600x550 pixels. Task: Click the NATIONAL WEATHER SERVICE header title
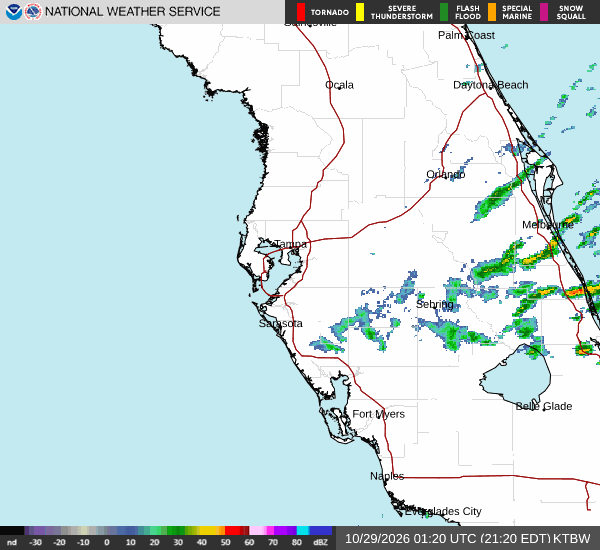tap(132, 12)
